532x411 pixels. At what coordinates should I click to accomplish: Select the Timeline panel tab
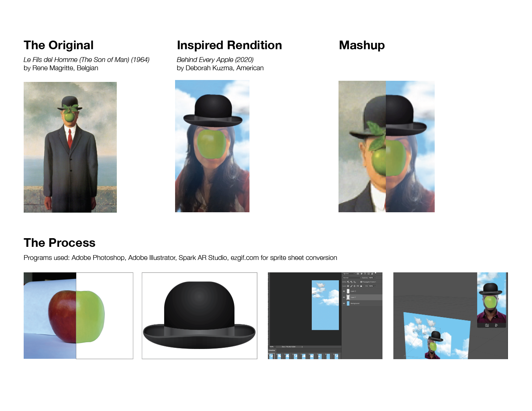point(272,351)
